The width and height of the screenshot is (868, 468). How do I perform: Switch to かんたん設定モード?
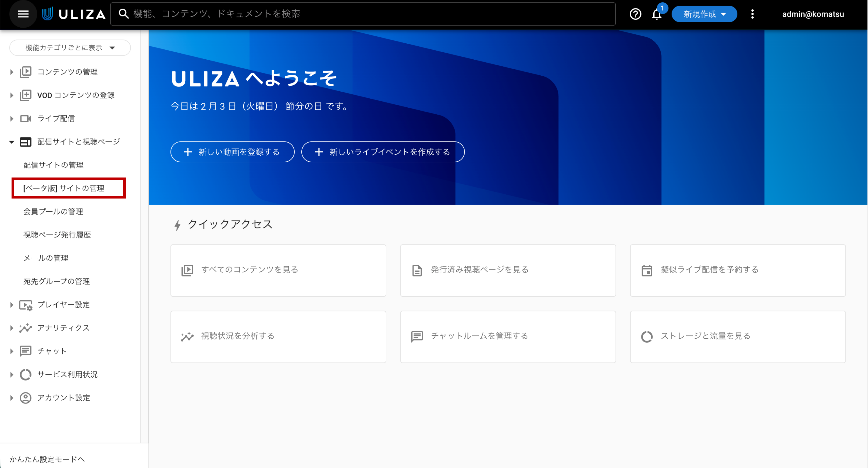tap(47, 459)
